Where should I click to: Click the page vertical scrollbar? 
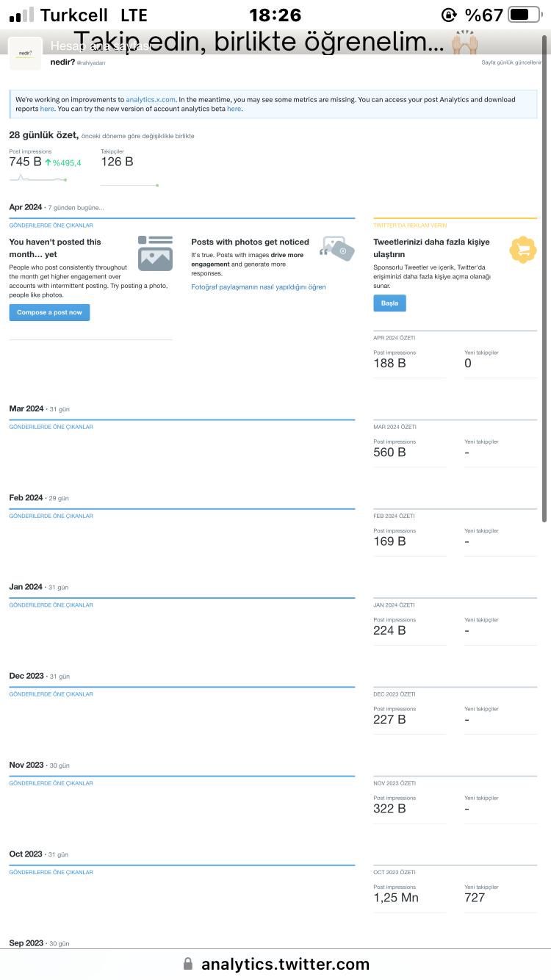[544, 279]
